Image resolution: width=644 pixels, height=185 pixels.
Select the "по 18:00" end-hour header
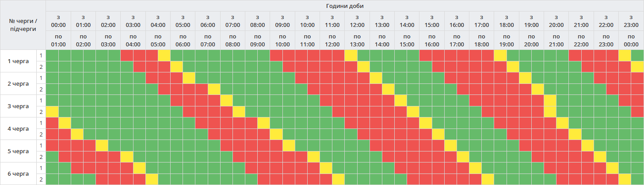pos(482,40)
